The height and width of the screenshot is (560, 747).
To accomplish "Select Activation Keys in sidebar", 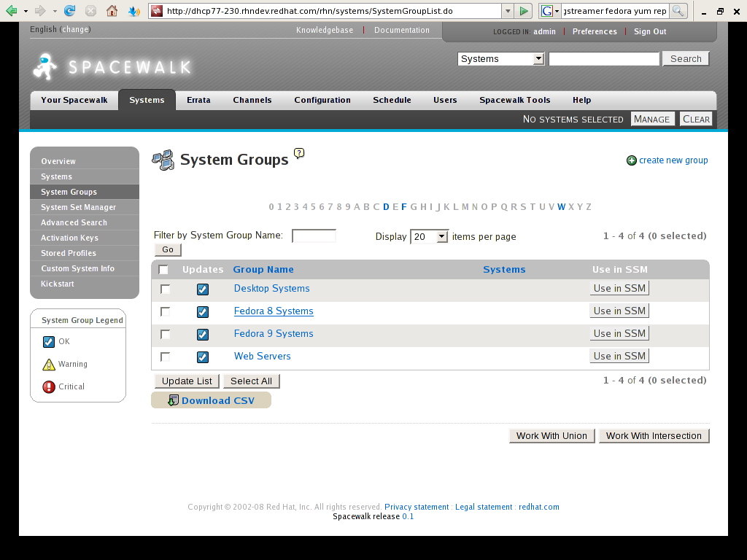I will click(85, 238).
